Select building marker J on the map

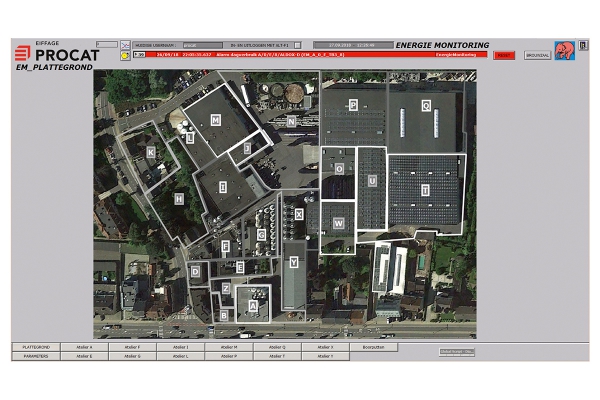[247, 148]
